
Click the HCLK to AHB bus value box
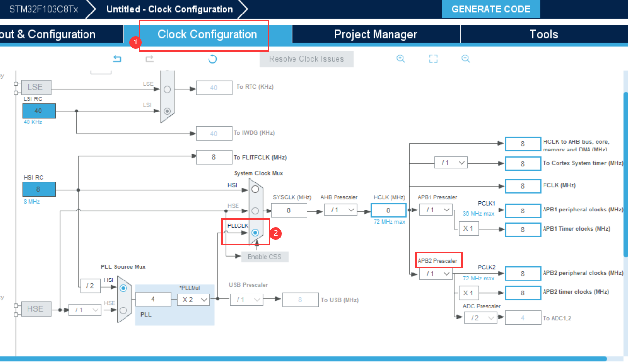pos(523,144)
